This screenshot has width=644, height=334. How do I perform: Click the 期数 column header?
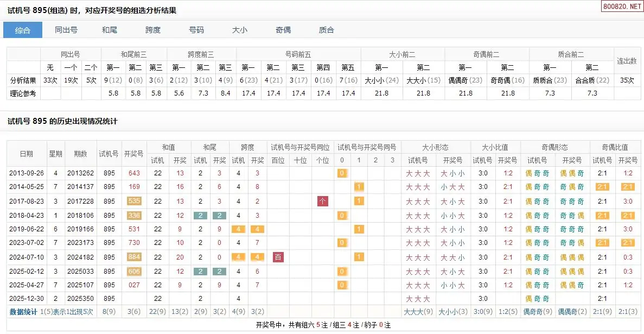pos(81,154)
